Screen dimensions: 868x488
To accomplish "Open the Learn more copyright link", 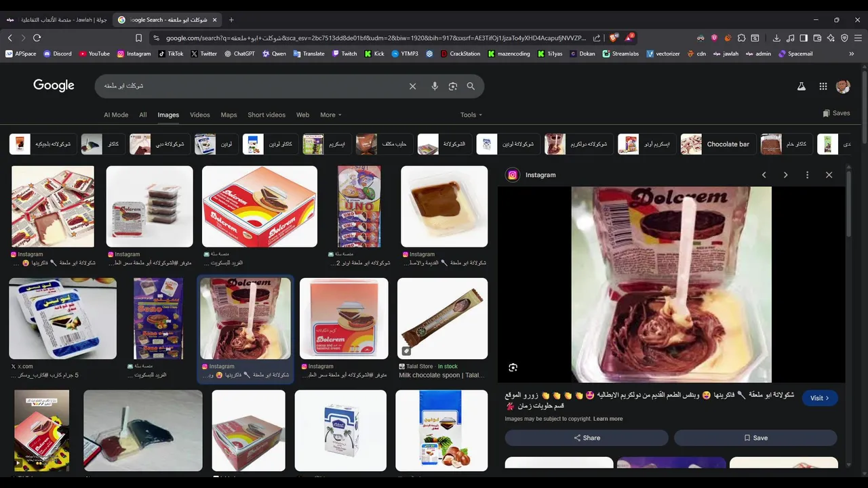I will click(608, 419).
